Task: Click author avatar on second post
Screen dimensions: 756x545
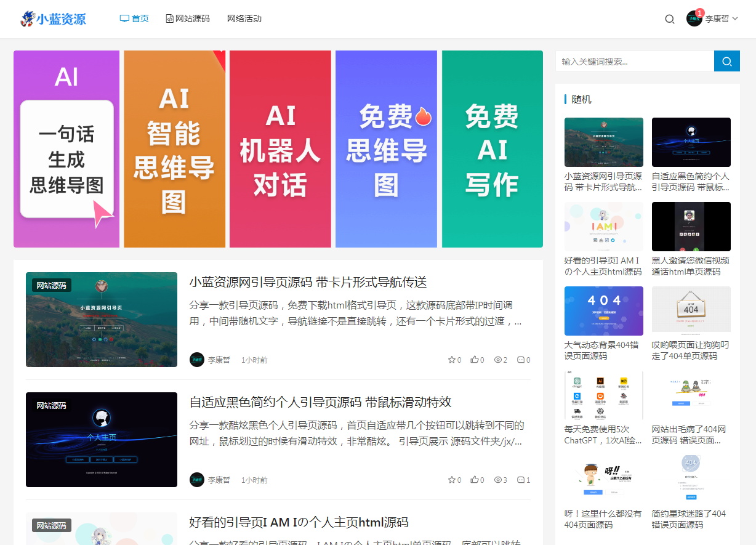Action: [197, 480]
